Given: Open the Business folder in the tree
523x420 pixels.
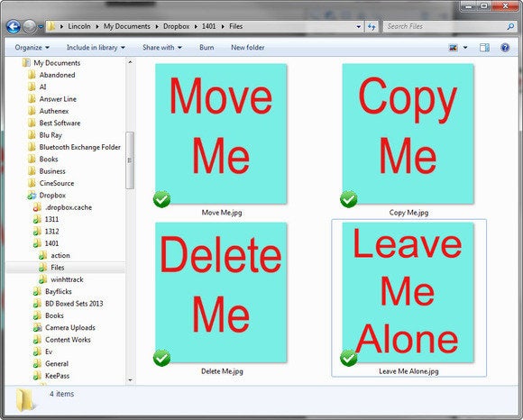Looking at the screenshot, I should coord(52,171).
